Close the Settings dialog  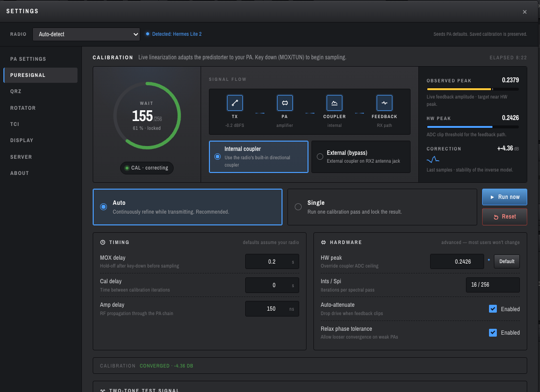[524, 12]
